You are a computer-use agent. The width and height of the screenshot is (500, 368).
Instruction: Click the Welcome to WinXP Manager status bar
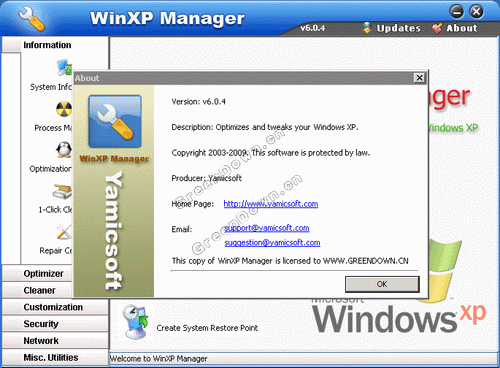[303, 359]
